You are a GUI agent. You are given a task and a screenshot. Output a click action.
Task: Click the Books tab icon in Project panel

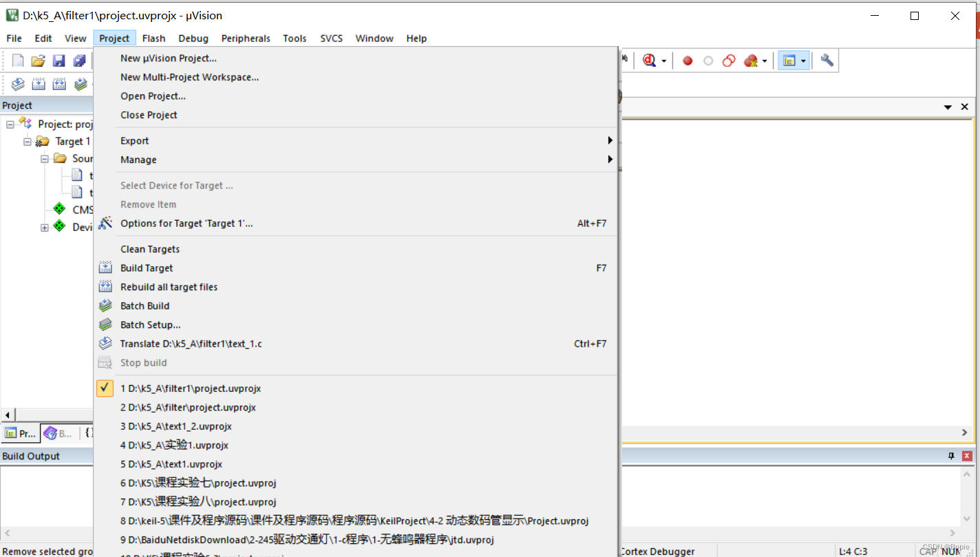pos(50,433)
